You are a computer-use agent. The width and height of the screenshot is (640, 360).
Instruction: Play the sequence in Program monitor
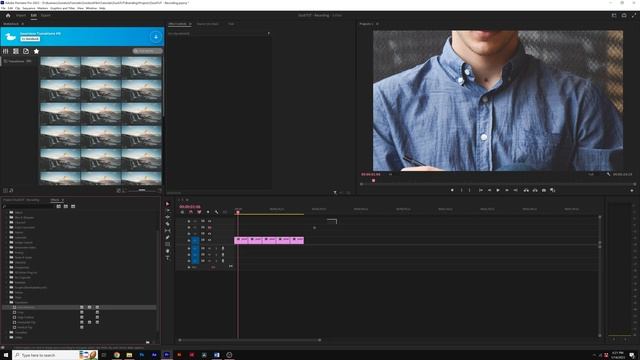[x=498, y=190]
